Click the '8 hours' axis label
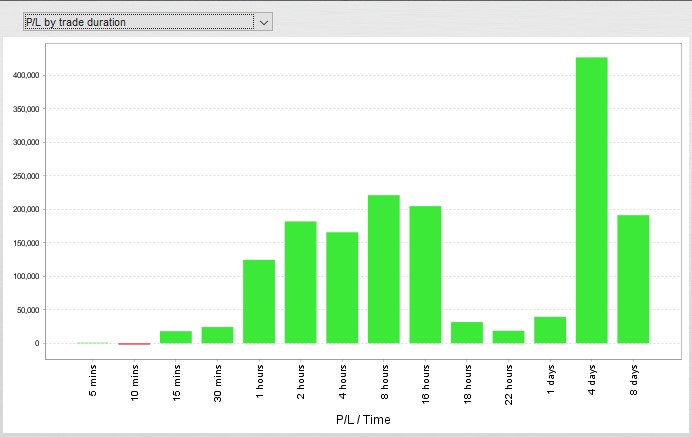 click(x=384, y=382)
